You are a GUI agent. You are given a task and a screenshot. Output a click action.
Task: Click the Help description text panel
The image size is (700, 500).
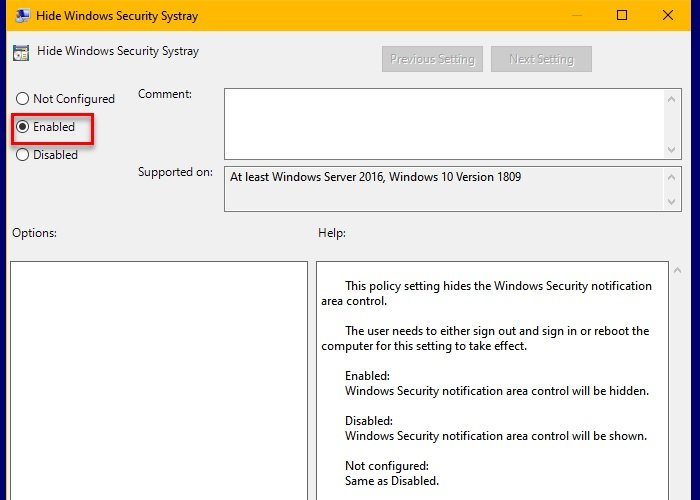pyautogui.click(x=491, y=380)
